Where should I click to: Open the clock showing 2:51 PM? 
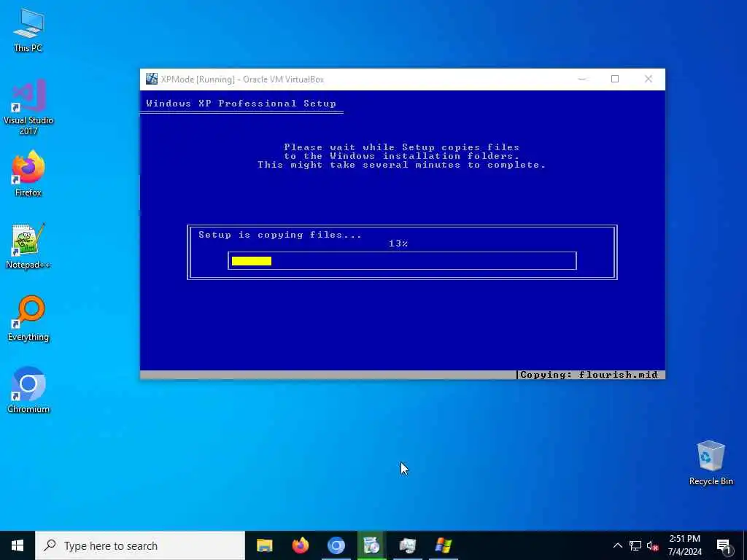(684, 545)
